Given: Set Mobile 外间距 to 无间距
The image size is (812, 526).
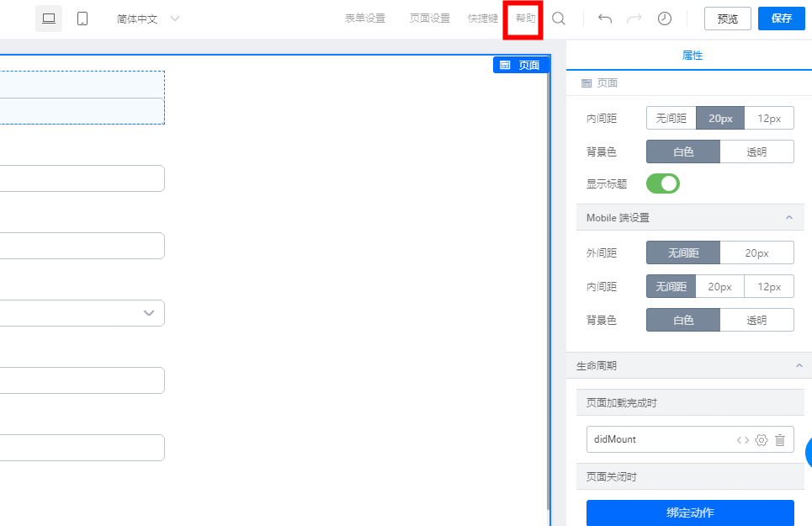Looking at the screenshot, I should (x=683, y=253).
